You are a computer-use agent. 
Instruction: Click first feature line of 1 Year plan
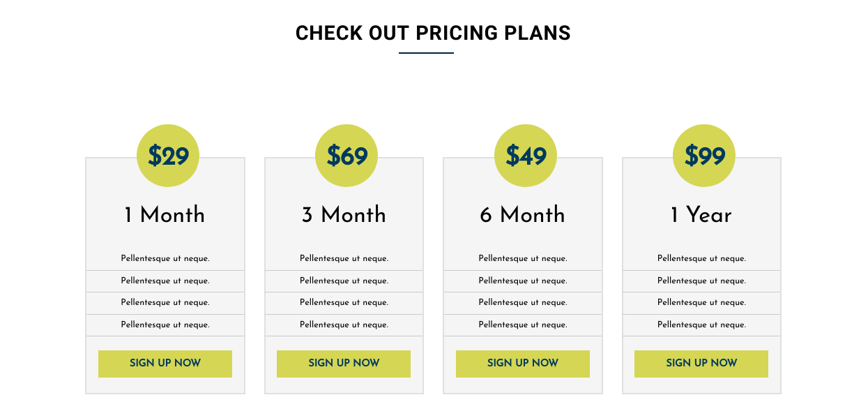click(x=701, y=259)
